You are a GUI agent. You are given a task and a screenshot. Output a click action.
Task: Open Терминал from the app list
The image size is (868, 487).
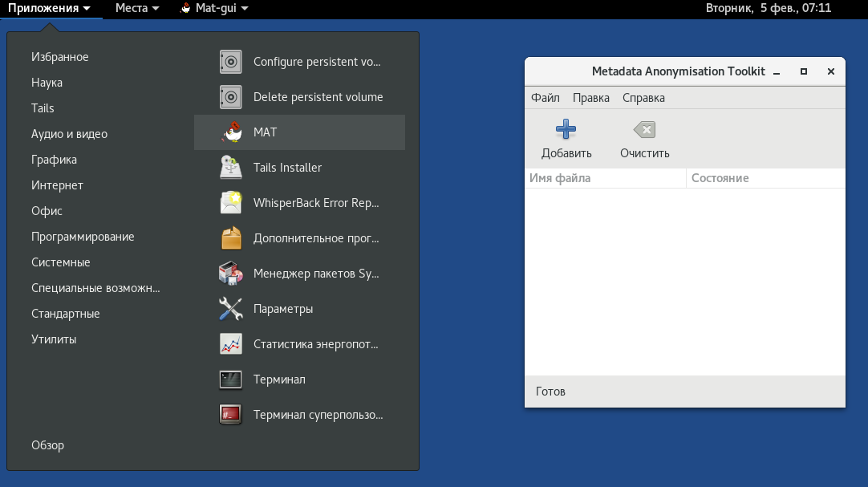click(x=231, y=379)
